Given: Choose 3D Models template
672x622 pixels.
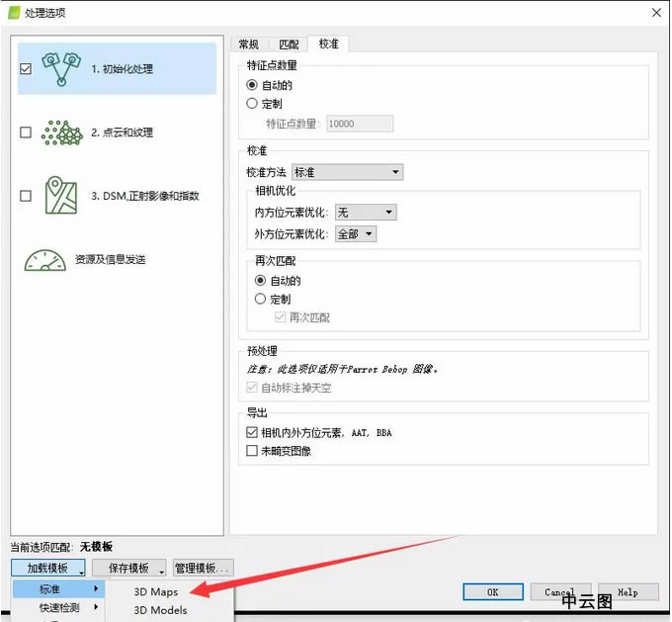Looking at the screenshot, I should [x=160, y=610].
